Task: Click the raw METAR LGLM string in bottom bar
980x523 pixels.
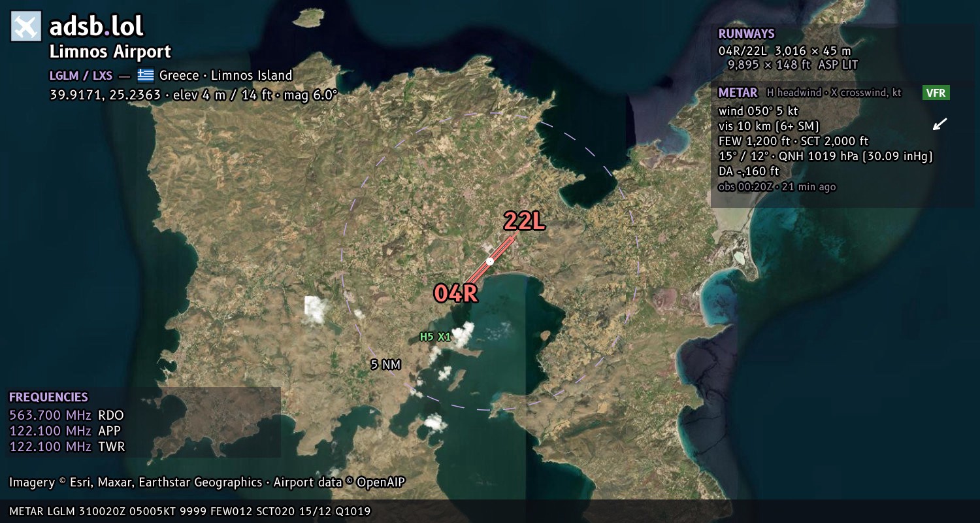Action: (190, 511)
